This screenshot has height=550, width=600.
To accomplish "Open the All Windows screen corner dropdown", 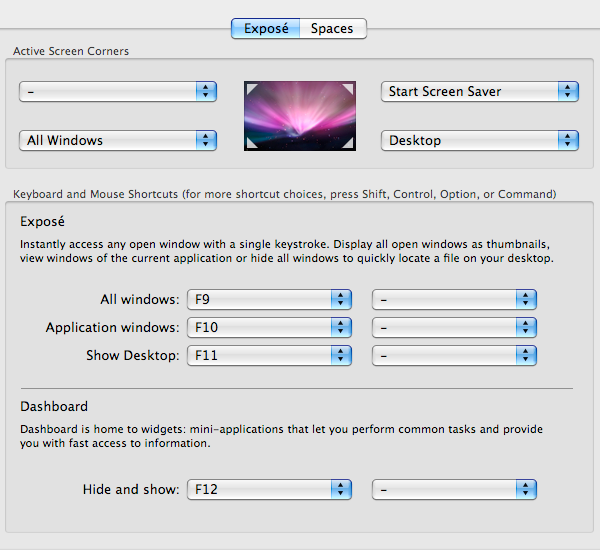I will pos(118,140).
